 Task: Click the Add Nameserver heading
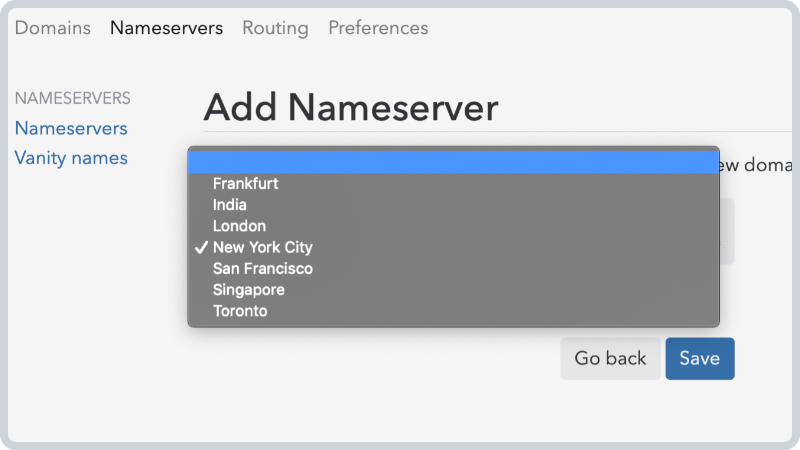pyautogui.click(x=351, y=108)
